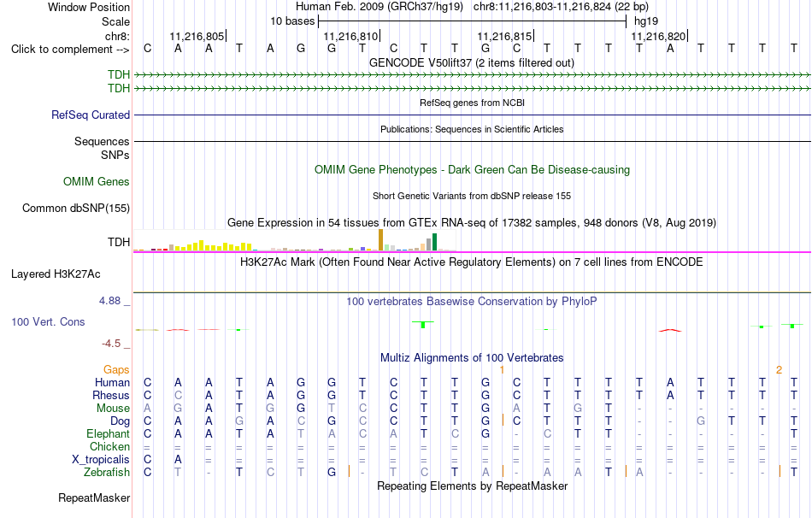The image size is (812, 518).
Task: Click 'Multiz Alignments of 100 Vertebrates' title
Action: coord(472,358)
